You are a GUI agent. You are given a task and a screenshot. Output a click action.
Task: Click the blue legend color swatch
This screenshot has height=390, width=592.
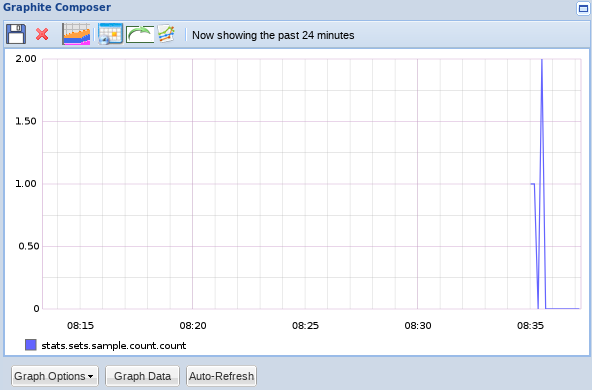click(x=31, y=345)
